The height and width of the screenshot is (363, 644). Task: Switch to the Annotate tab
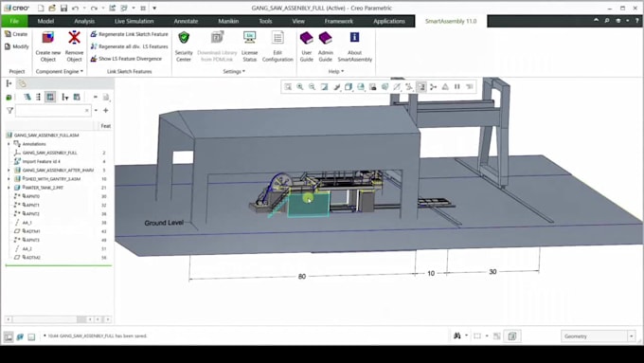pyautogui.click(x=186, y=21)
